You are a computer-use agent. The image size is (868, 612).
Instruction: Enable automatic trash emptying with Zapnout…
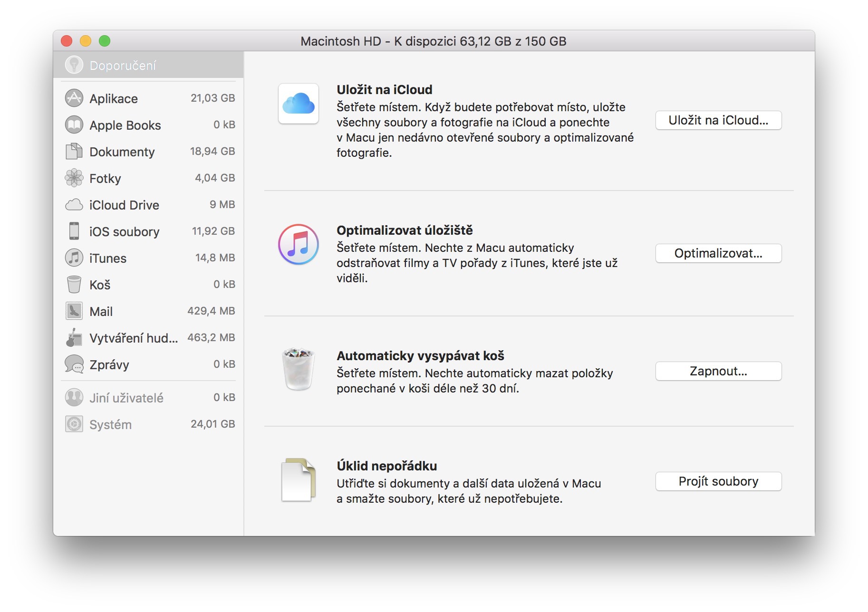click(718, 371)
